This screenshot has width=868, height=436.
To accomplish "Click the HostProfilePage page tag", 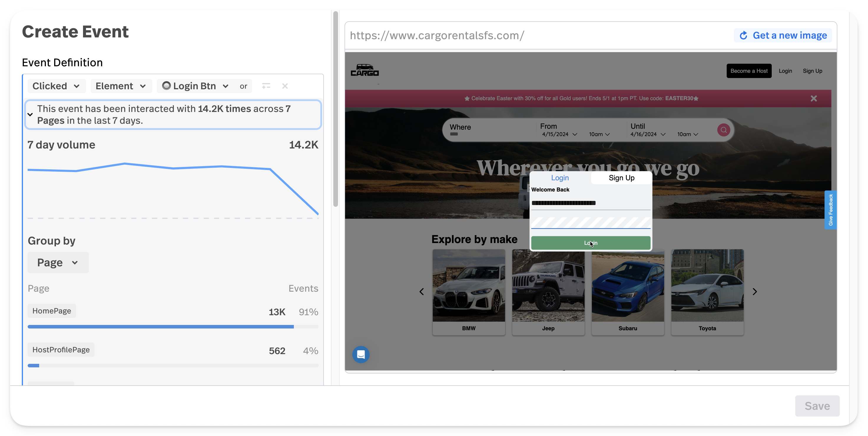I will pyautogui.click(x=61, y=350).
